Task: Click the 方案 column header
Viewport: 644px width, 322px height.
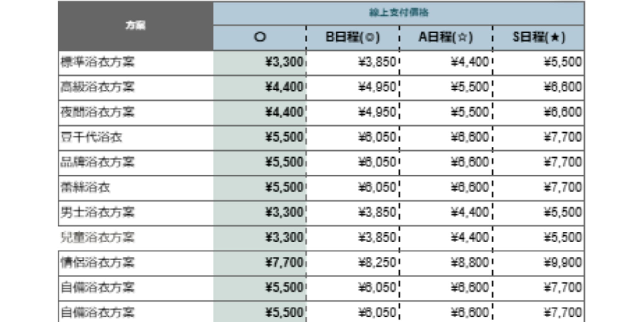Action: [x=135, y=25]
